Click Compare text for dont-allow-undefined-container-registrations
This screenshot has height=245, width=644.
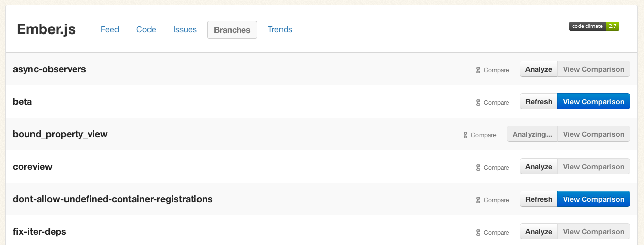496,200
